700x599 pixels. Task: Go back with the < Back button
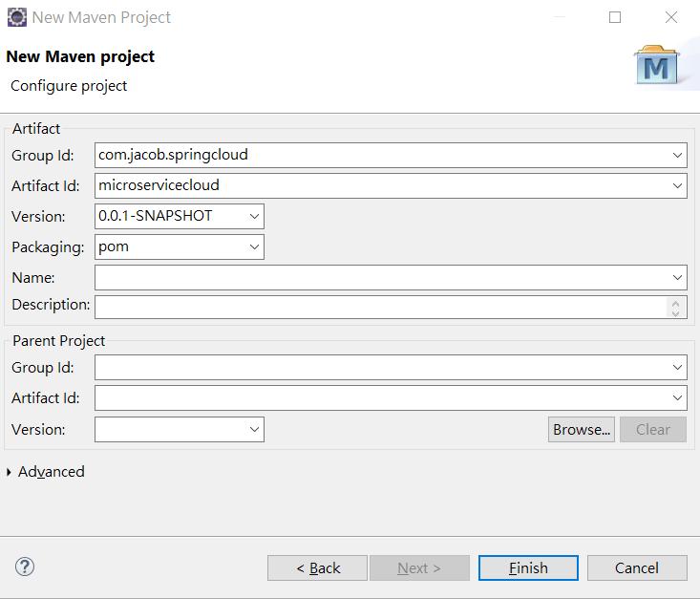(317, 567)
